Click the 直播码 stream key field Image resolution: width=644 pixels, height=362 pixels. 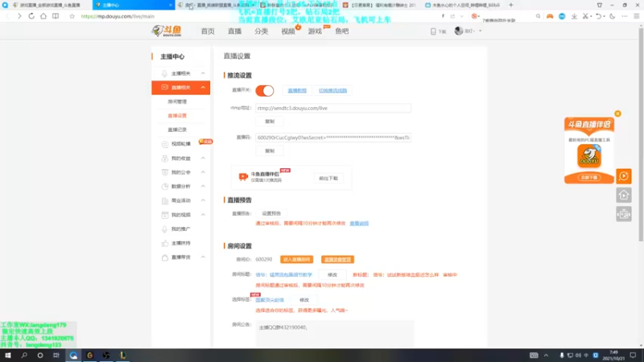click(333, 138)
